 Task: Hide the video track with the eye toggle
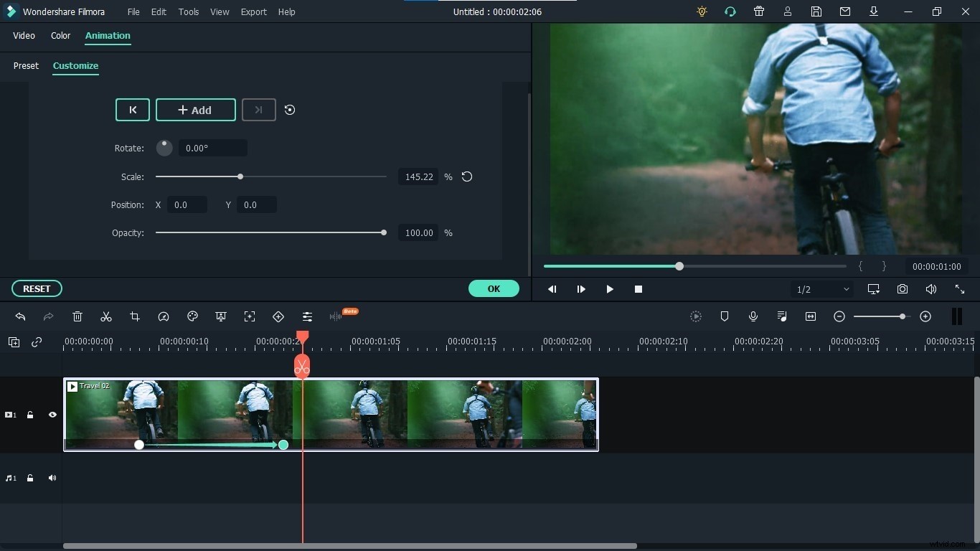52,415
